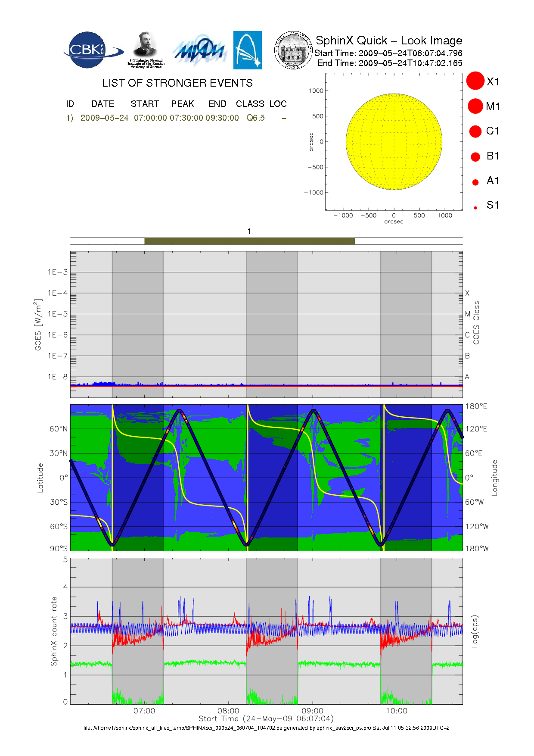This screenshot has height=756, width=534.
Task: Click the LIST OF STRONGER EVENTS heading
Action: click(x=177, y=83)
